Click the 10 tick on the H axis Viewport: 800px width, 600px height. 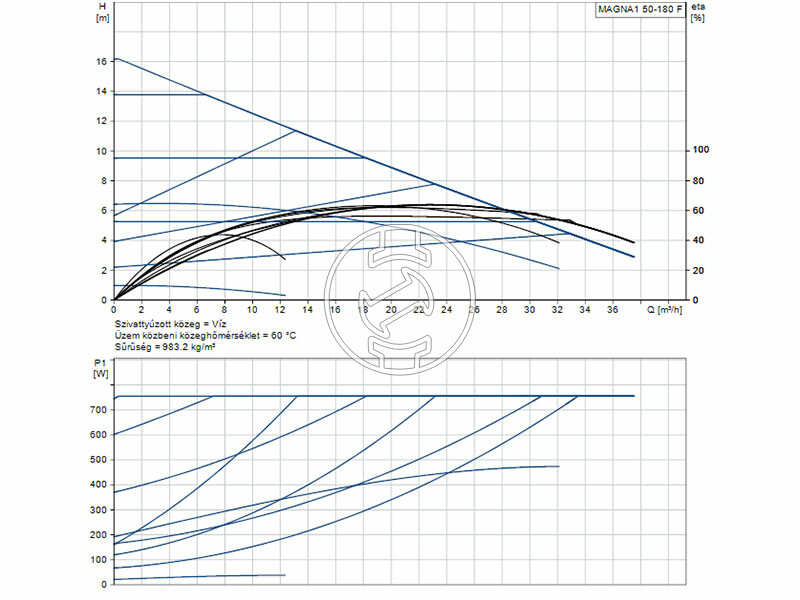(102, 151)
